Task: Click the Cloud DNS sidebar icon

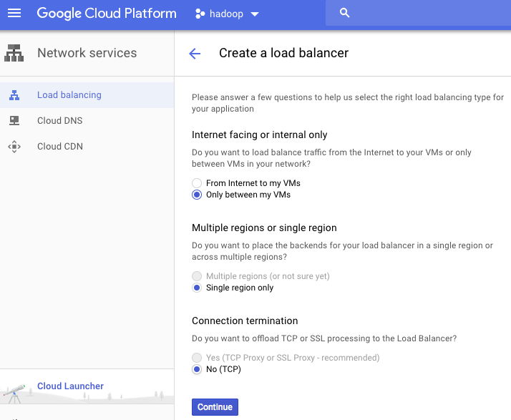Action: pos(14,121)
